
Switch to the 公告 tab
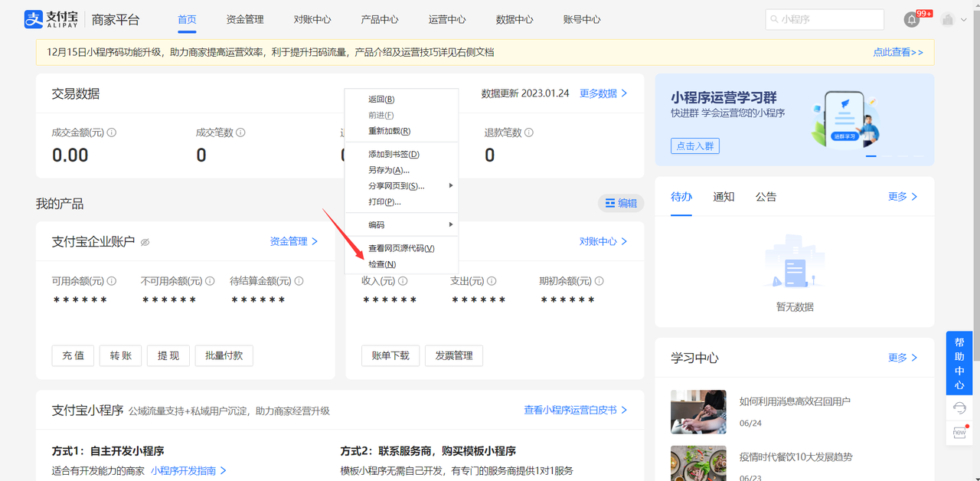tap(766, 197)
